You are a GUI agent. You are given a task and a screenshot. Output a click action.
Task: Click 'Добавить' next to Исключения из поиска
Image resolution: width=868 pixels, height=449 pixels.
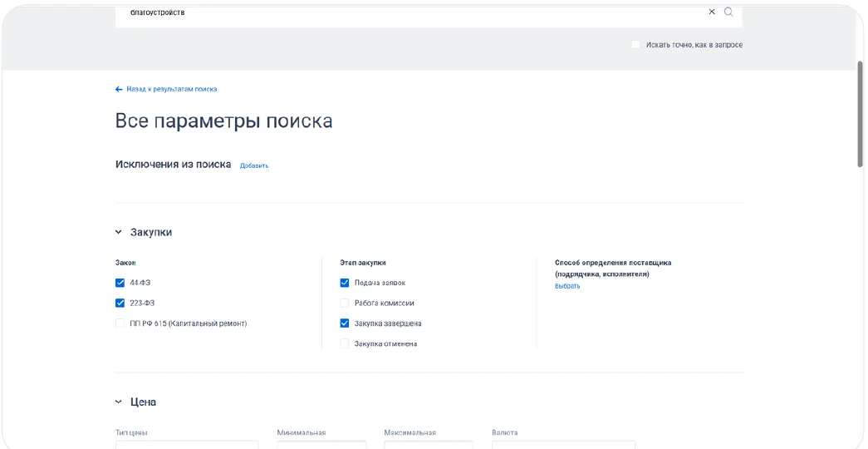254,165
